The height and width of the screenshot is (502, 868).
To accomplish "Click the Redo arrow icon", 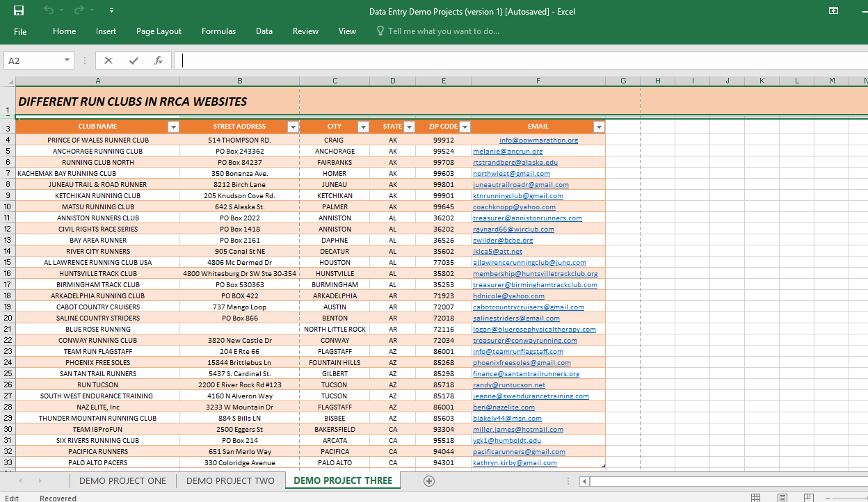I will tap(79, 10).
